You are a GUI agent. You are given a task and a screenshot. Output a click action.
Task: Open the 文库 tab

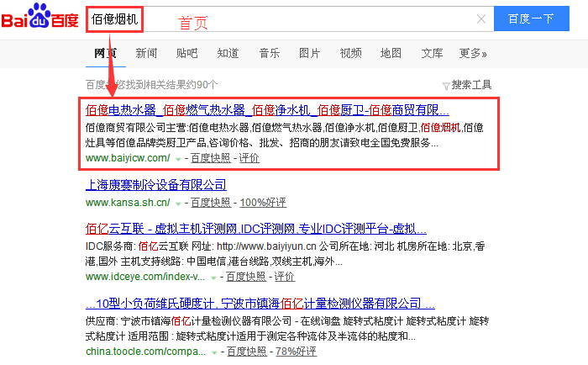tap(432, 53)
